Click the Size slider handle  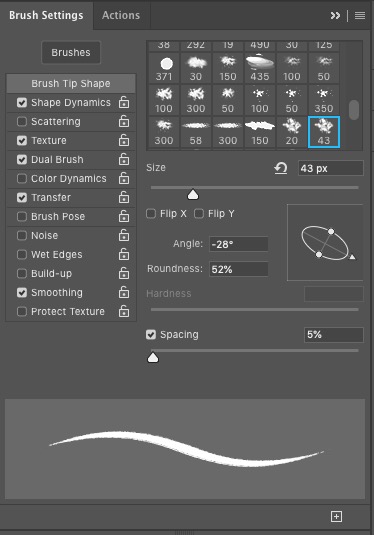(193, 195)
